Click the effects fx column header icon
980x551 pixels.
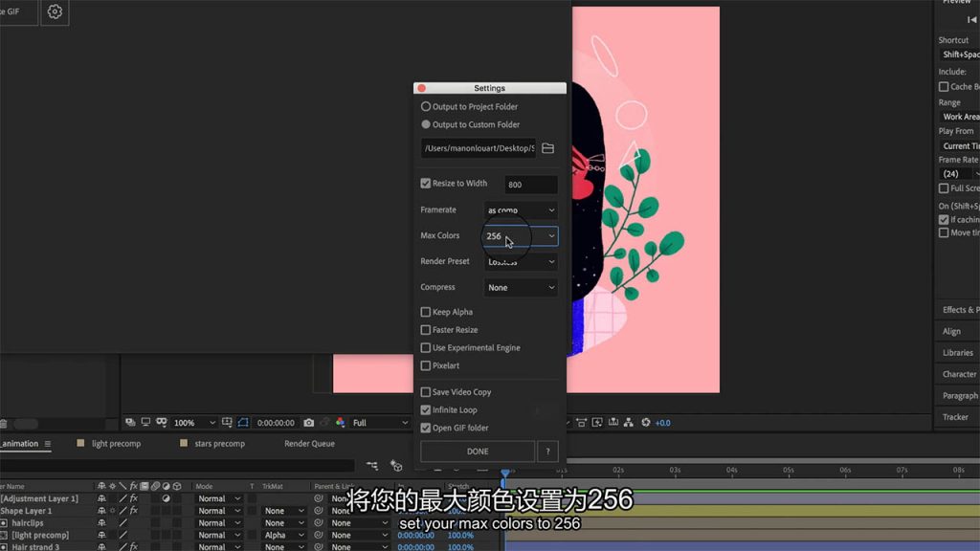[134, 486]
